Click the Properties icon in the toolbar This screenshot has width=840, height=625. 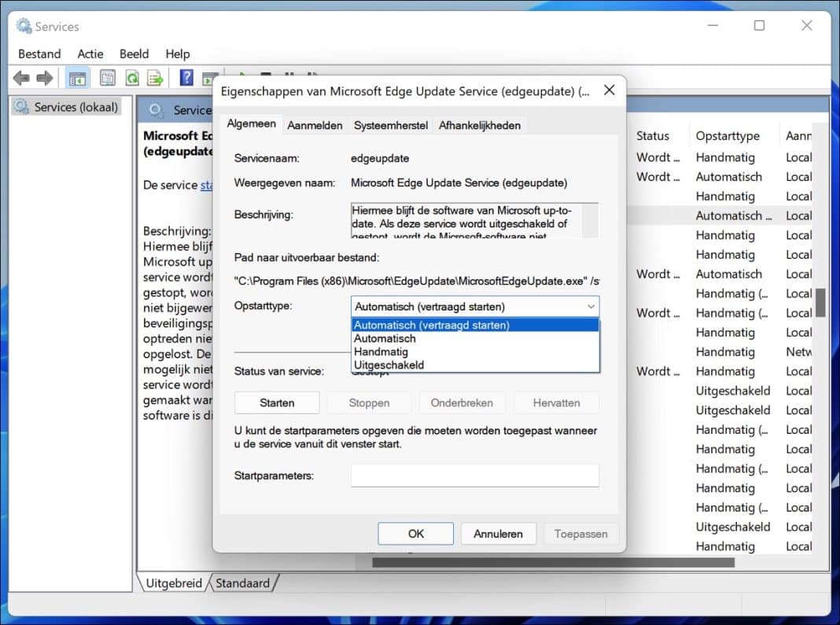coord(108,78)
